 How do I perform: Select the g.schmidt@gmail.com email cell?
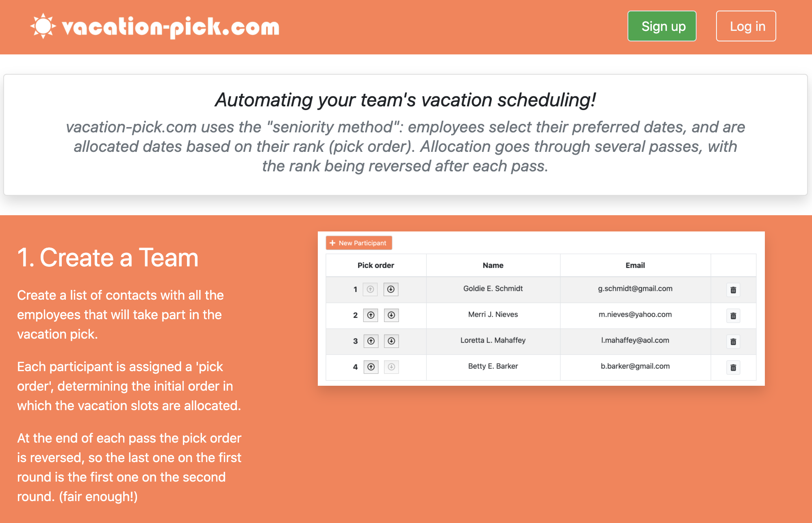[635, 289]
